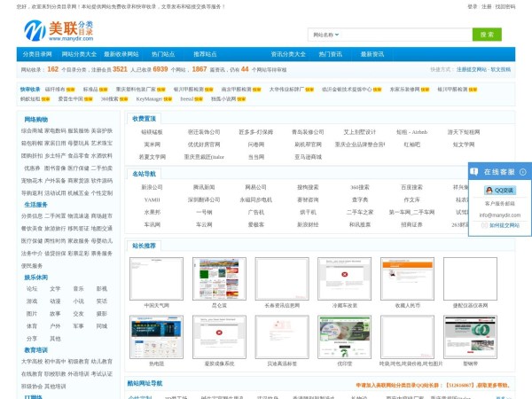Click info@manydir.com email address
The width and height of the screenshot is (532, 399).
(x=500, y=215)
